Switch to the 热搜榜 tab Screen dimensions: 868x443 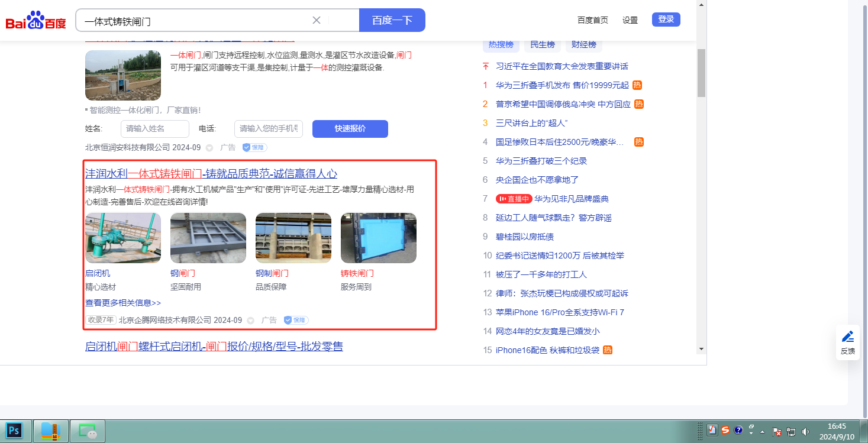[501, 44]
